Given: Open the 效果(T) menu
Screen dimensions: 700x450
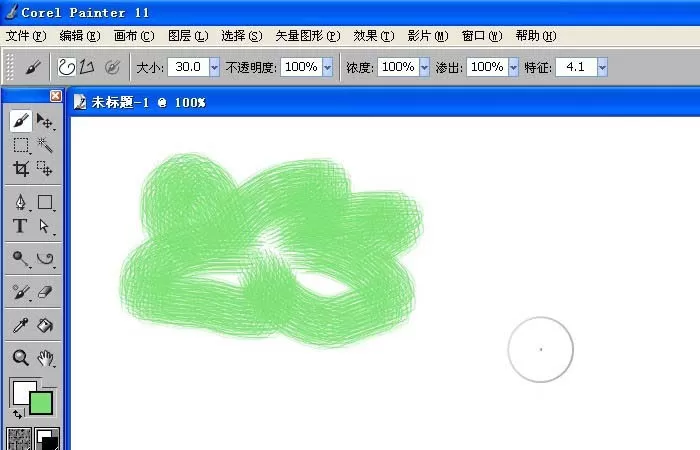Looking at the screenshot, I should pyautogui.click(x=374, y=36).
